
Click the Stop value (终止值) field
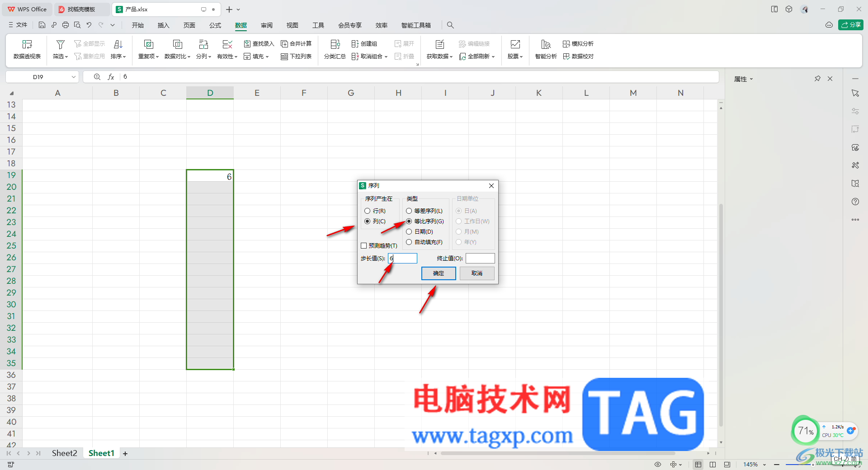pyautogui.click(x=480, y=258)
